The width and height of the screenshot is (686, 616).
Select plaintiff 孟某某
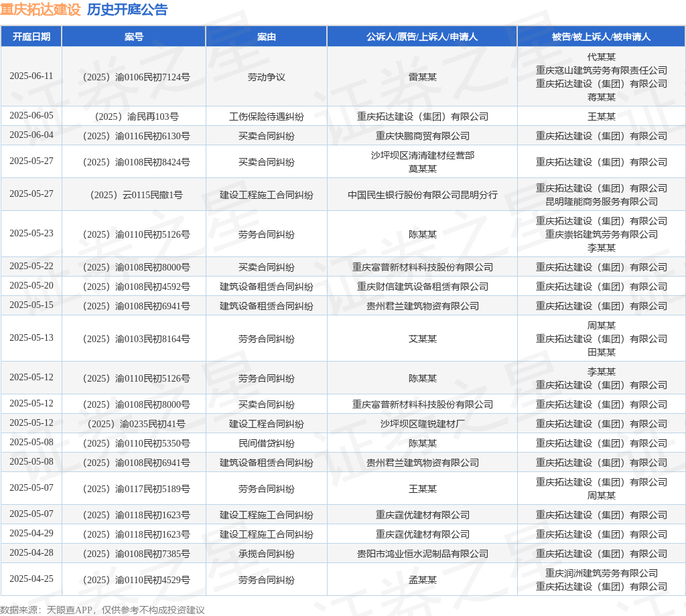(x=423, y=580)
